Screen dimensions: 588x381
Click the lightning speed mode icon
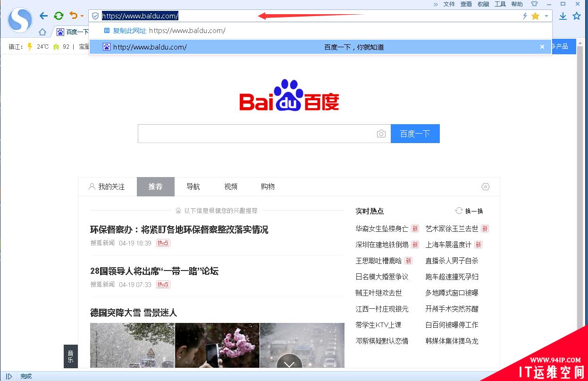tap(524, 16)
